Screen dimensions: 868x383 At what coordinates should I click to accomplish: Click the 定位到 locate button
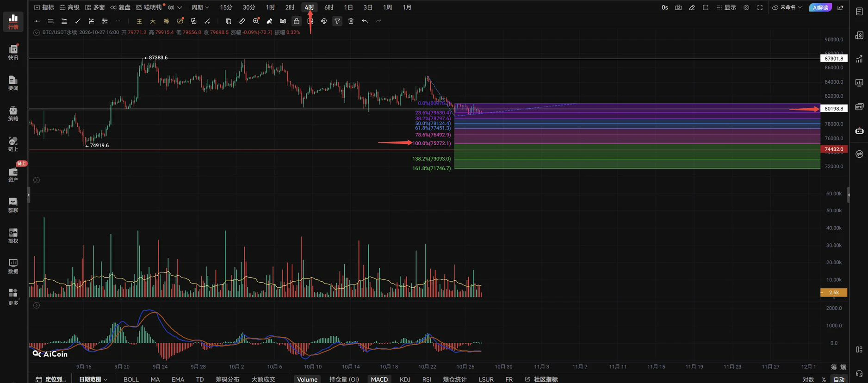click(x=51, y=379)
